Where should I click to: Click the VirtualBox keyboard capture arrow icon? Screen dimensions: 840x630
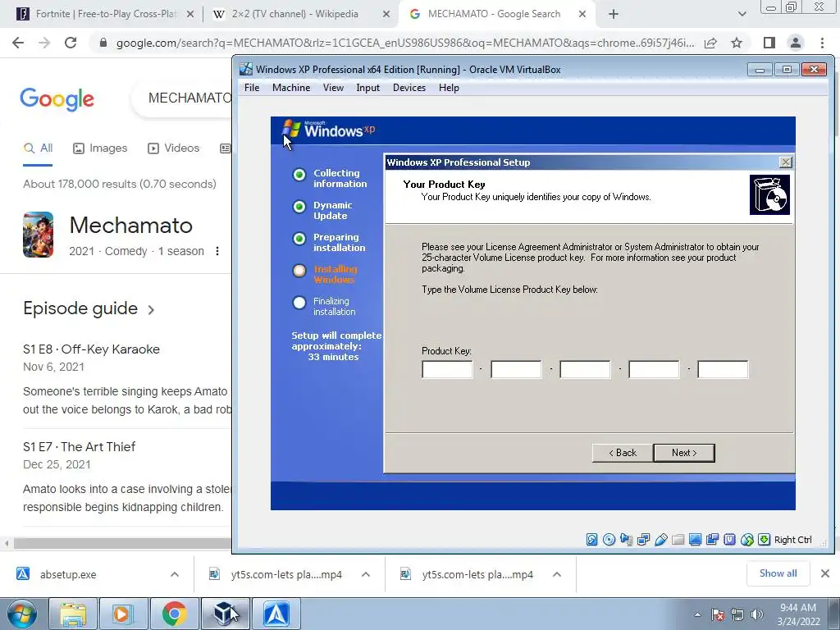pyautogui.click(x=764, y=540)
